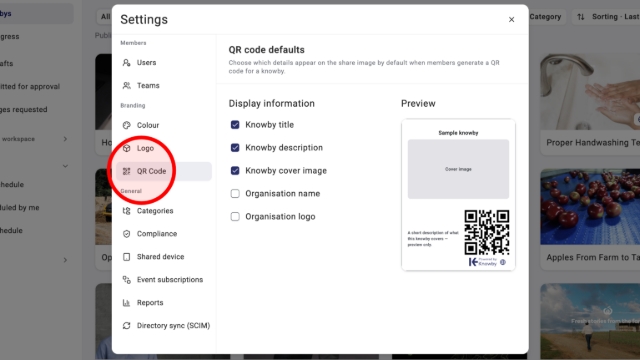Viewport: 640px width, 360px height.
Task: Open 'Proper Handwashing' card thumbnail
Action: 590,92
